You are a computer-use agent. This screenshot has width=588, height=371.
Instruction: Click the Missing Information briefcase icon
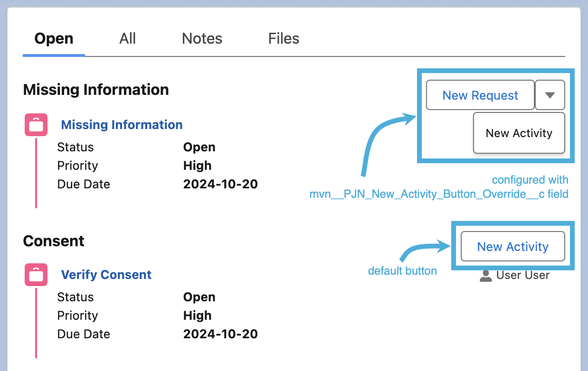(x=36, y=125)
